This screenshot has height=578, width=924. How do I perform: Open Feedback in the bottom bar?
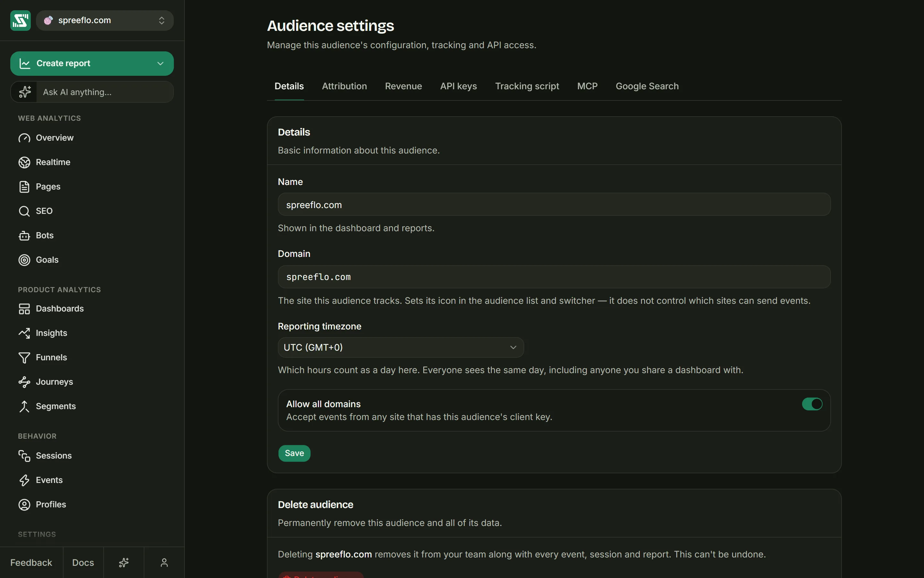(x=31, y=563)
